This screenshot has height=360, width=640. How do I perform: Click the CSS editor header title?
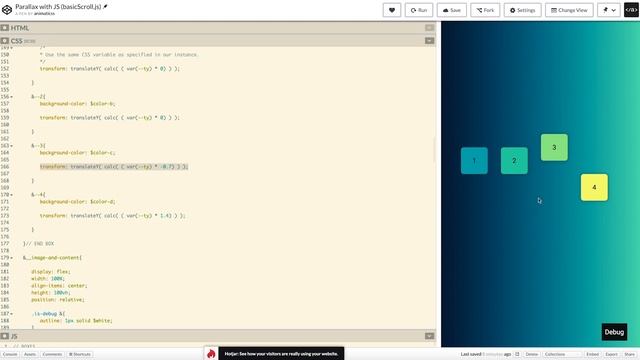[x=16, y=41]
